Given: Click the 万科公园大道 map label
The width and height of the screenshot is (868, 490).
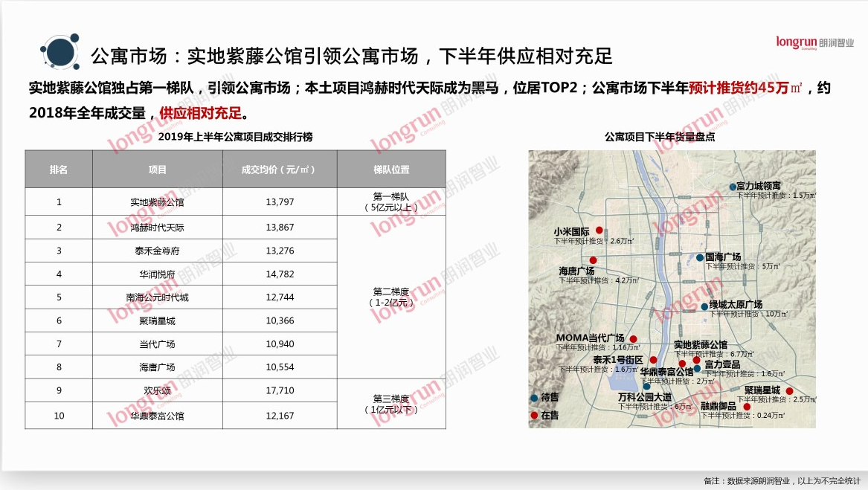Looking at the screenshot, I should (645, 397).
